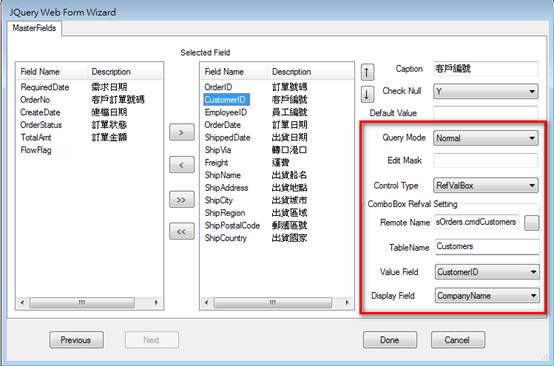This screenshot has width=554, height=366.
Task: Click the Remote Name text field
Action: click(x=477, y=222)
